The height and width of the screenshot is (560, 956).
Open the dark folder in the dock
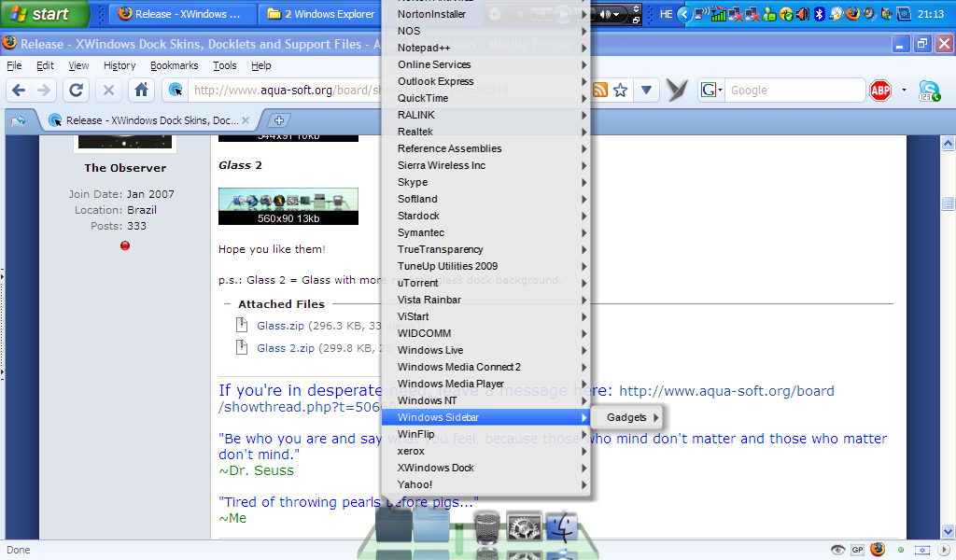394,525
